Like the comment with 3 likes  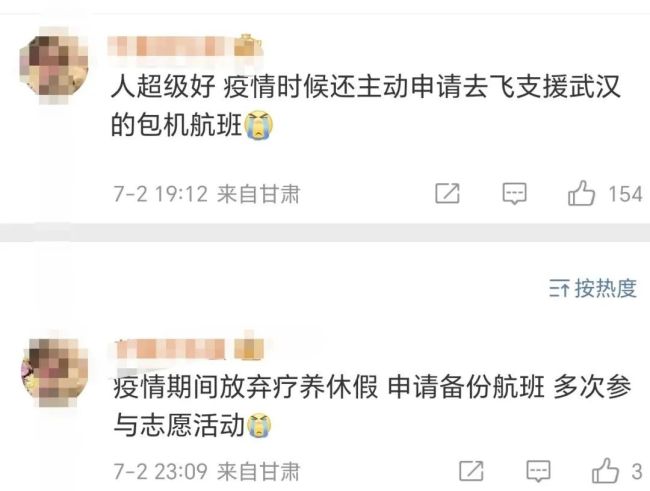(x=605, y=470)
